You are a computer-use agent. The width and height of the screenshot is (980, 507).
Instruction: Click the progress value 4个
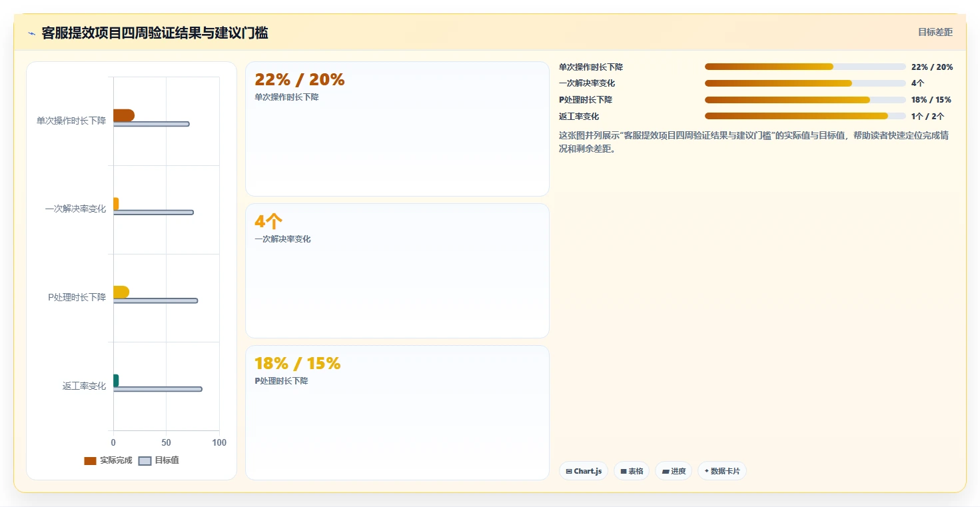tap(917, 83)
